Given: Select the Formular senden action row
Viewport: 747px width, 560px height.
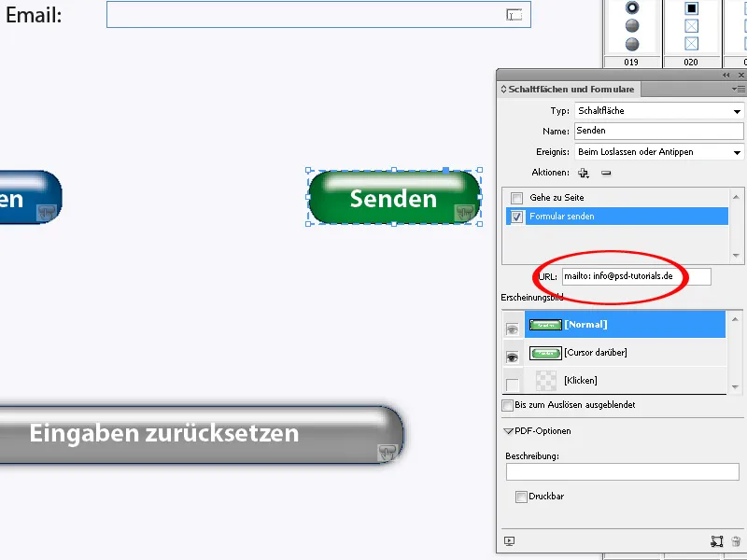Looking at the screenshot, I should (617, 217).
